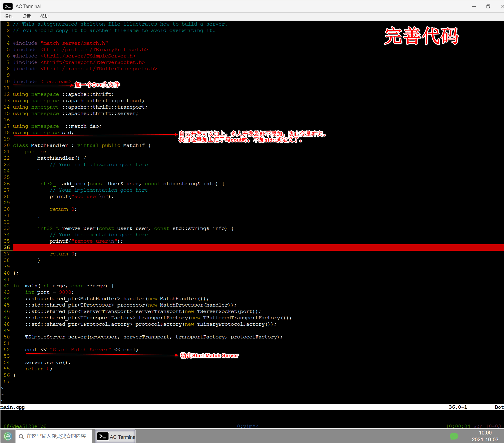
Task: Click the tmux session id 0@6dea5128e1b8
Action: pos(25,426)
